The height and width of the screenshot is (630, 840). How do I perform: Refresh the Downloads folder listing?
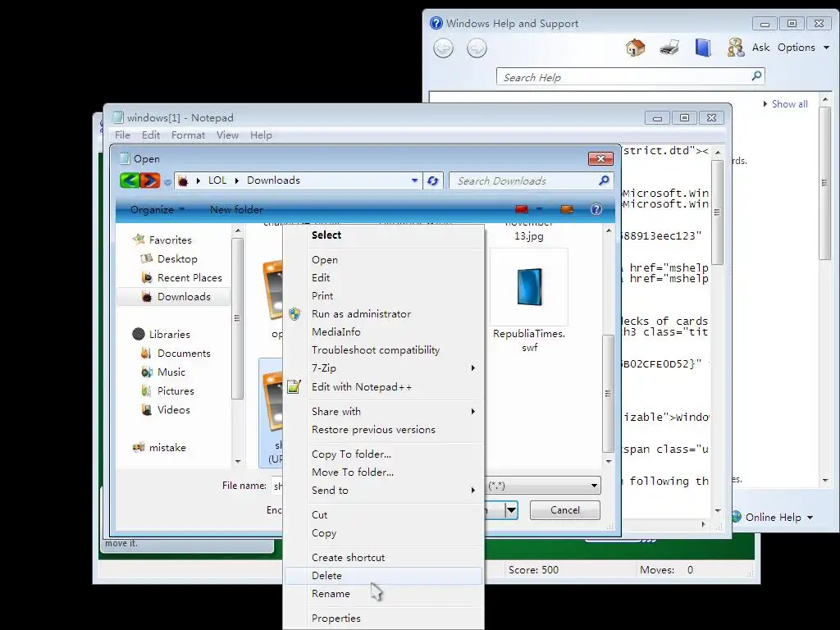tap(433, 181)
